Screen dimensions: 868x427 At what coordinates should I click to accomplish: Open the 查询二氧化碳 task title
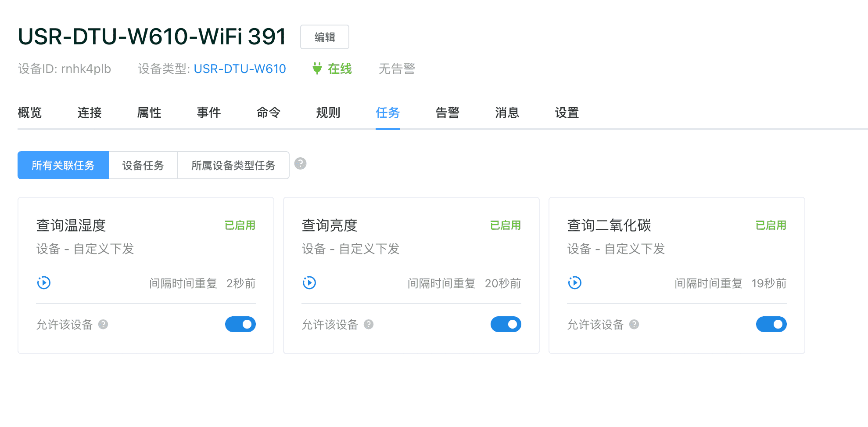[609, 225]
